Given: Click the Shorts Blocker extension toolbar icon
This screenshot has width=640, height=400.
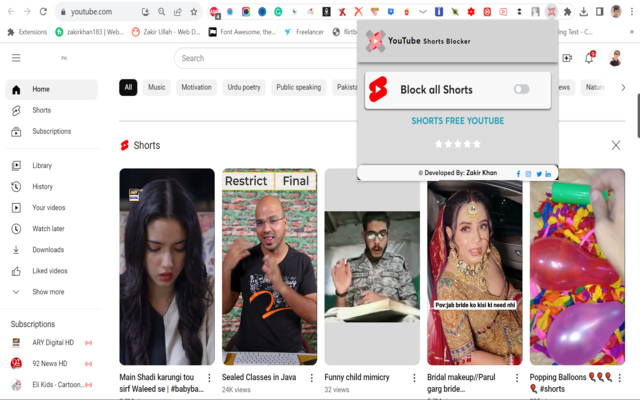Looking at the screenshot, I should pos(551,12).
